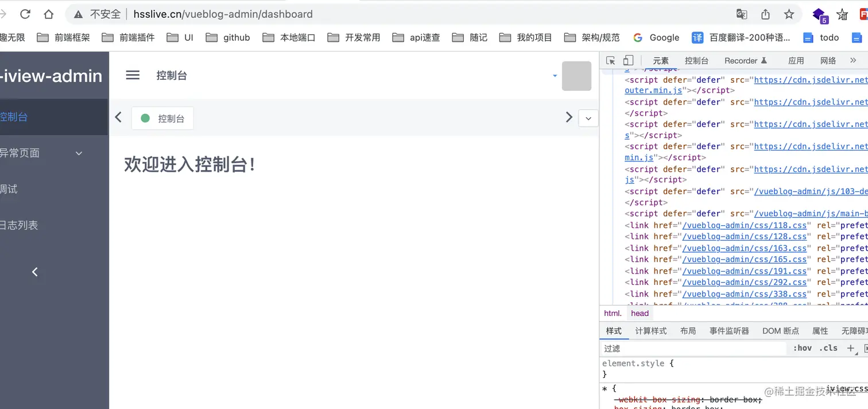Open the reading list star extension
Viewport: 868px width, 409px height.
coord(842,14)
